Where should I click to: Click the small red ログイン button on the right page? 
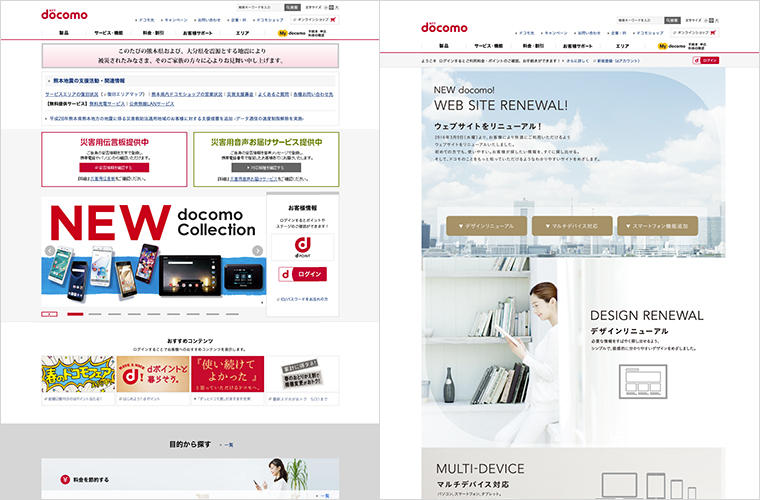click(x=706, y=61)
